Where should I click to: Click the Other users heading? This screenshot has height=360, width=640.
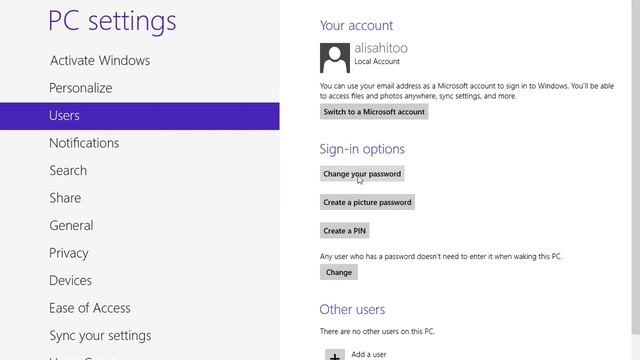pos(352,310)
